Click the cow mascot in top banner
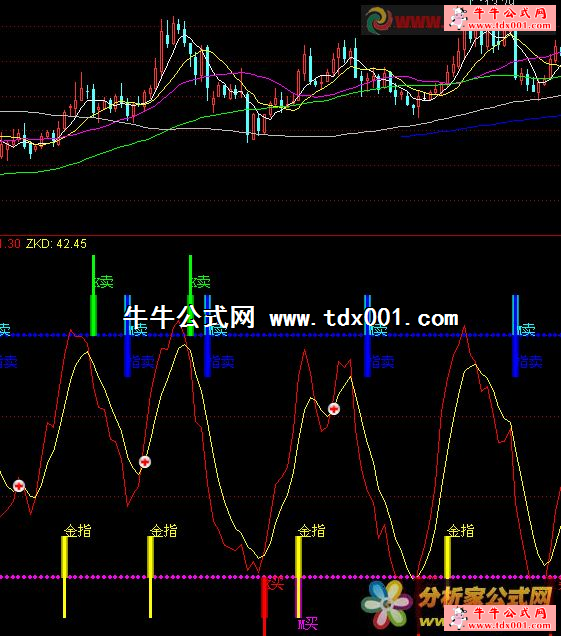This screenshot has width=561, height=636. [458, 18]
